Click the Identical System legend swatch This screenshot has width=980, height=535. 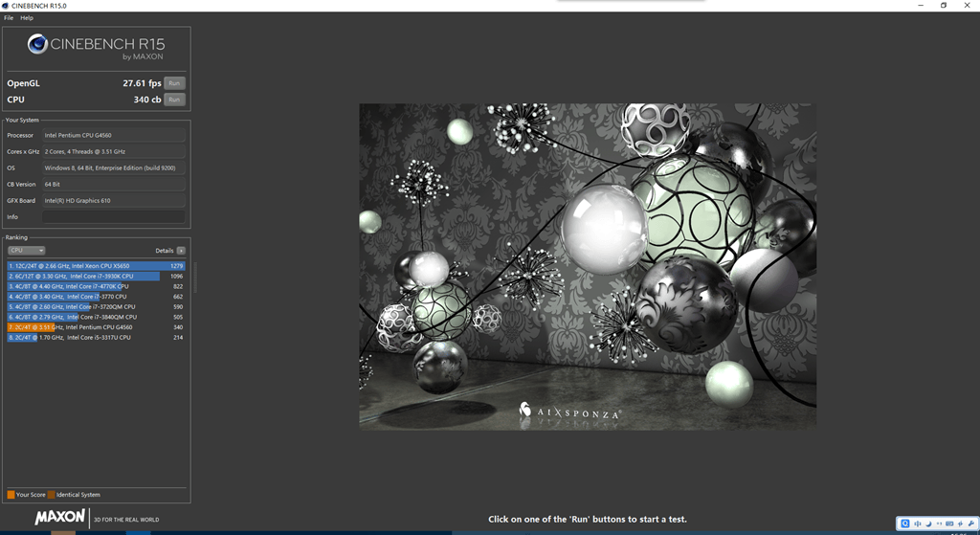[52, 495]
